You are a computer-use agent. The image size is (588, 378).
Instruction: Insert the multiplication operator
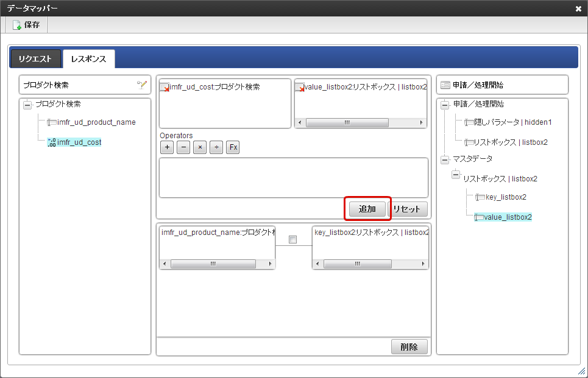click(200, 147)
